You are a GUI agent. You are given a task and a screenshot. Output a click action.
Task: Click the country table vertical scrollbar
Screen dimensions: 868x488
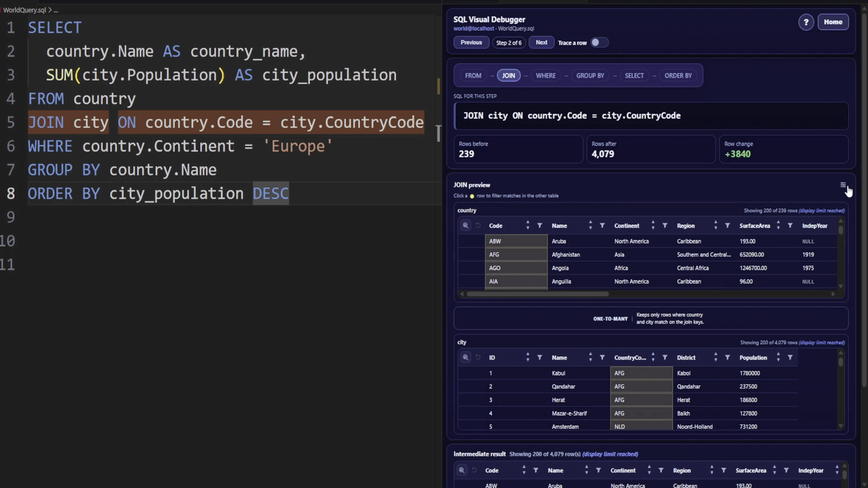tap(841, 230)
